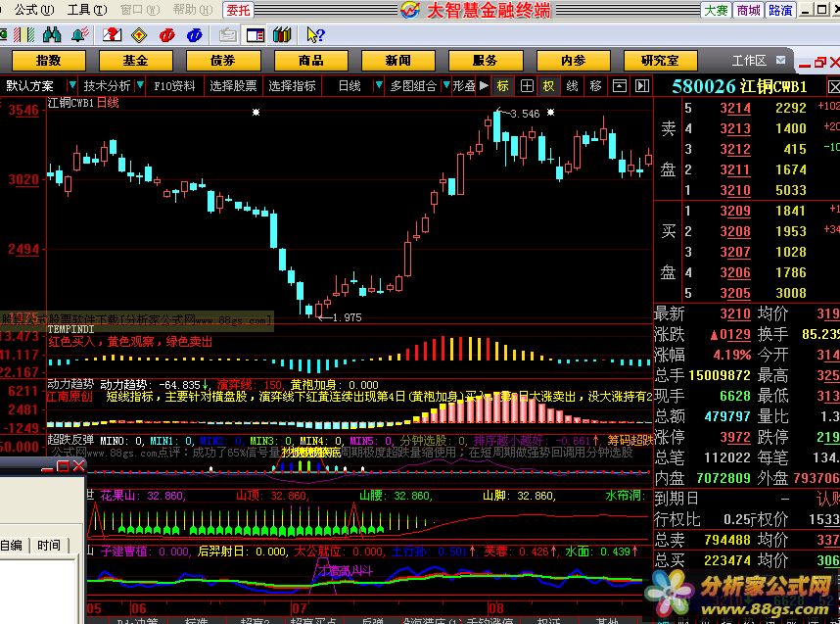Open the 窗口 menu
Viewport: 840px width, 624px height.
pos(140,10)
